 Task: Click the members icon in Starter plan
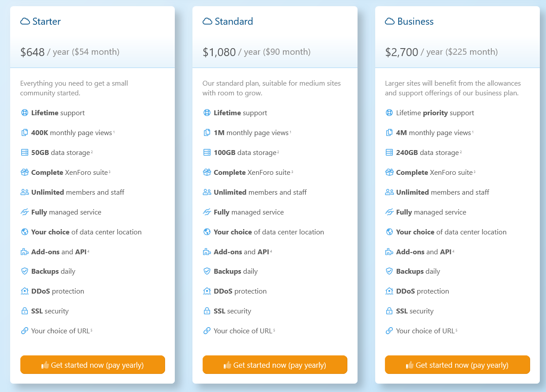point(25,192)
